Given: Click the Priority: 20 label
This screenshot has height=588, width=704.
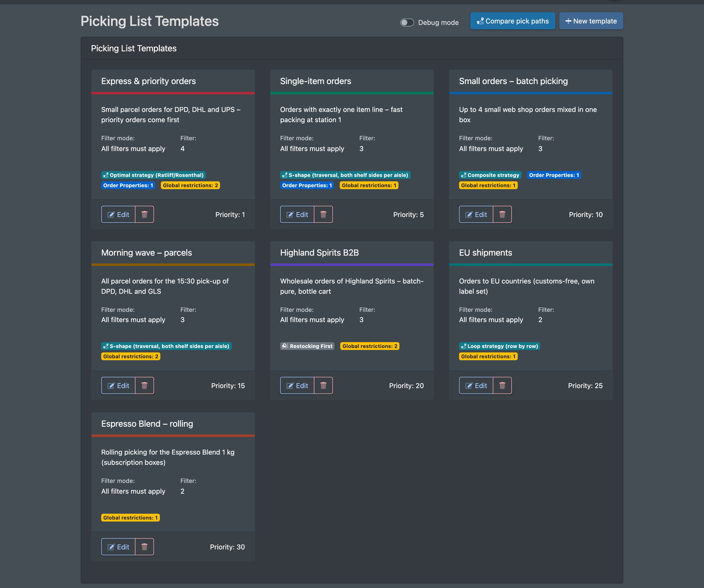Looking at the screenshot, I should click(x=406, y=385).
